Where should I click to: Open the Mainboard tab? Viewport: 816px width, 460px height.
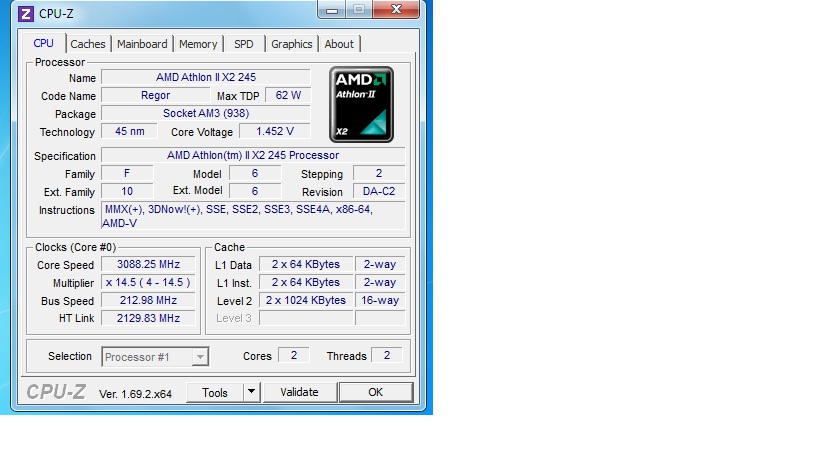click(142, 44)
